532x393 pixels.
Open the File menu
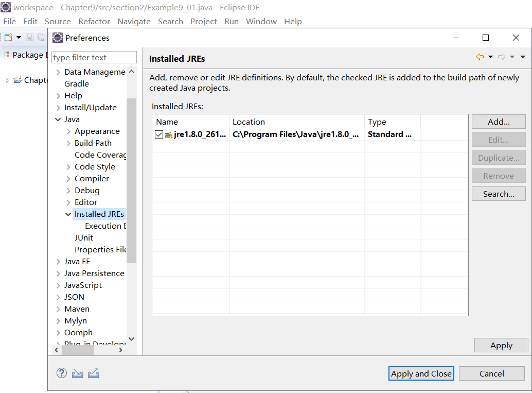click(x=9, y=22)
